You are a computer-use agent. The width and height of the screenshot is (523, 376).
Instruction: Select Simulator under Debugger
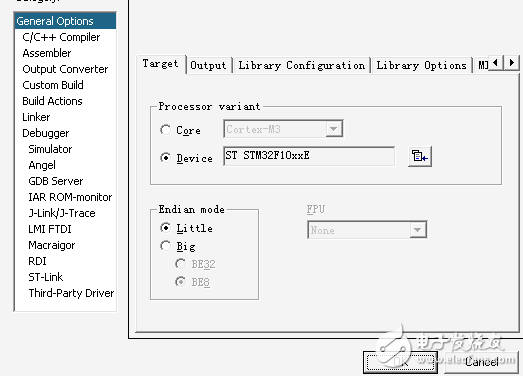click(50, 149)
